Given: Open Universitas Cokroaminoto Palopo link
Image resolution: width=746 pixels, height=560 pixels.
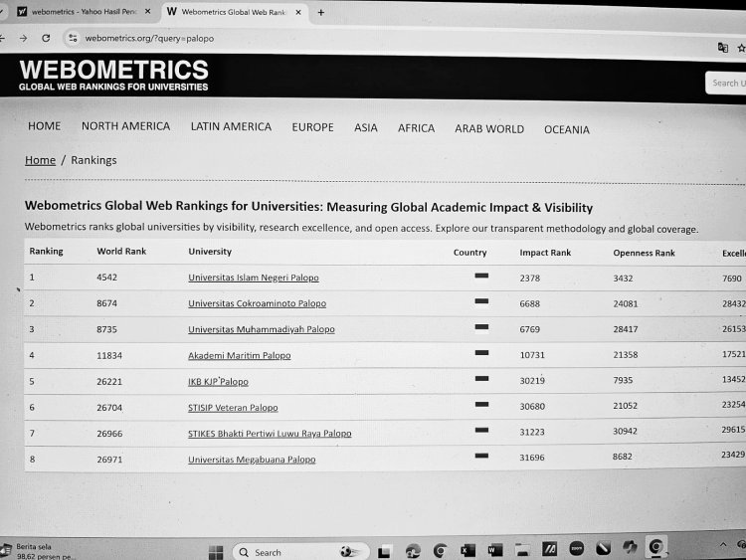Looking at the screenshot, I should coord(257,303).
